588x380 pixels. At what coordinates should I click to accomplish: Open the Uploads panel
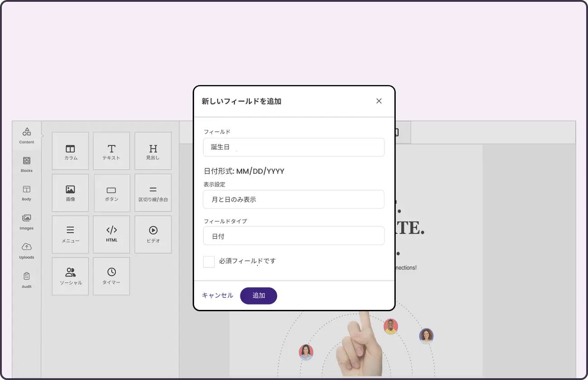tap(26, 251)
